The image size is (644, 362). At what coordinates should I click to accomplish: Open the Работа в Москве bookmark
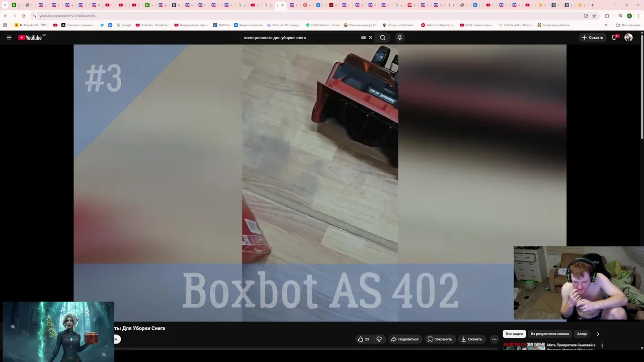tap(438, 25)
